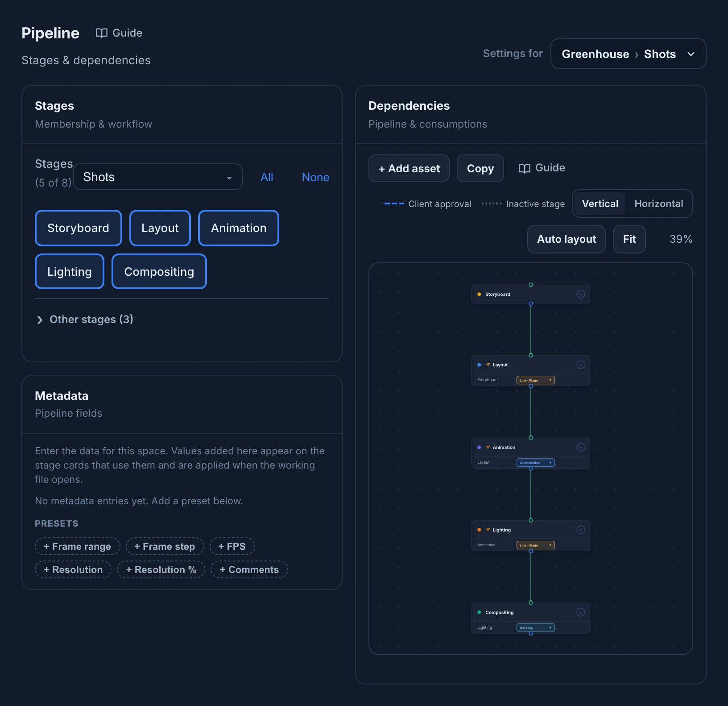This screenshot has height=706, width=728.
Task: Open the Stages Shots combo box
Action: [158, 177]
